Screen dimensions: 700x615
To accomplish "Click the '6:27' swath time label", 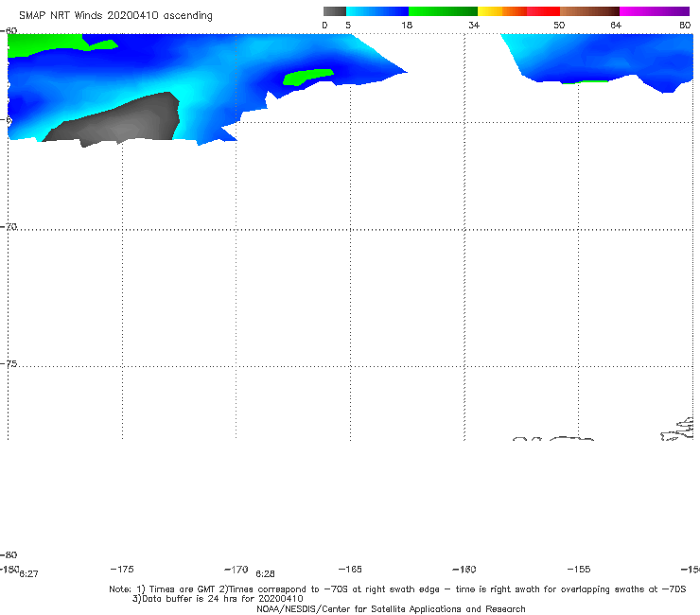I will tap(28, 574).
